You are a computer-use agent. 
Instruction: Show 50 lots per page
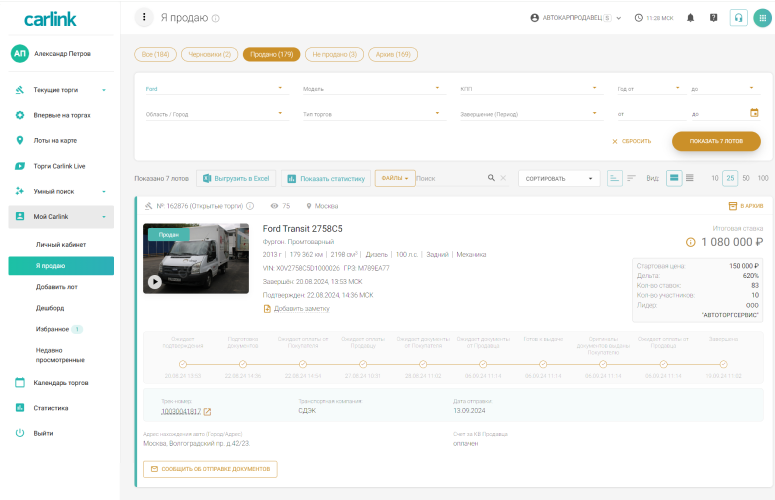tap(746, 178)
